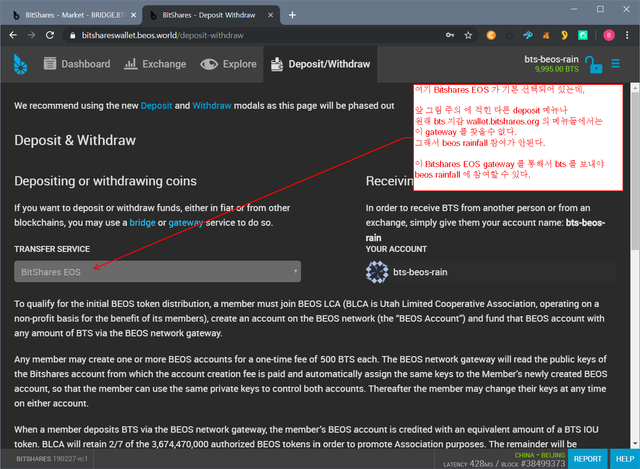This screenshot has height=469, width=640.
Task: Open the BitShares EOS transfer service dropdown
Action: [x=158, y=271]
